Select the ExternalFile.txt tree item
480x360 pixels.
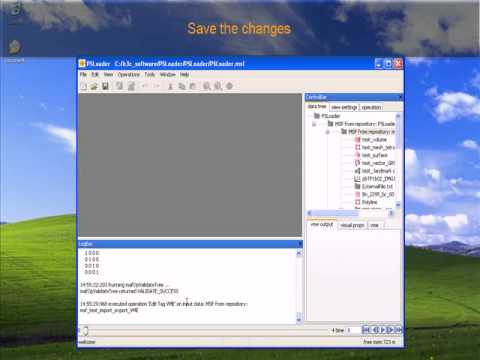(377, 186)
